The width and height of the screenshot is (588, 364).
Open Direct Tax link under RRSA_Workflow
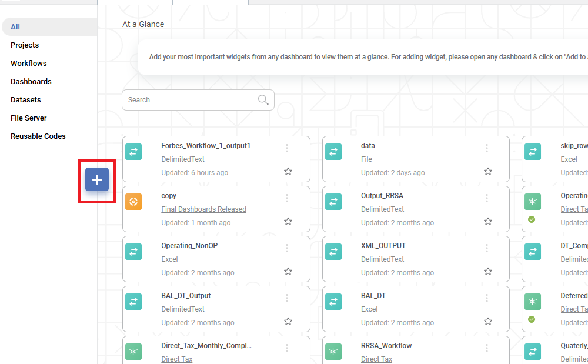coord(376,359)
